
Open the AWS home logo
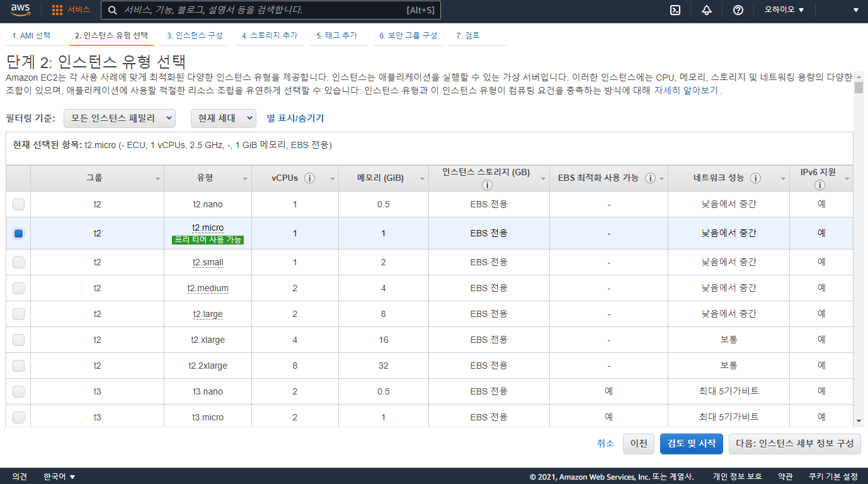point(20,10)
